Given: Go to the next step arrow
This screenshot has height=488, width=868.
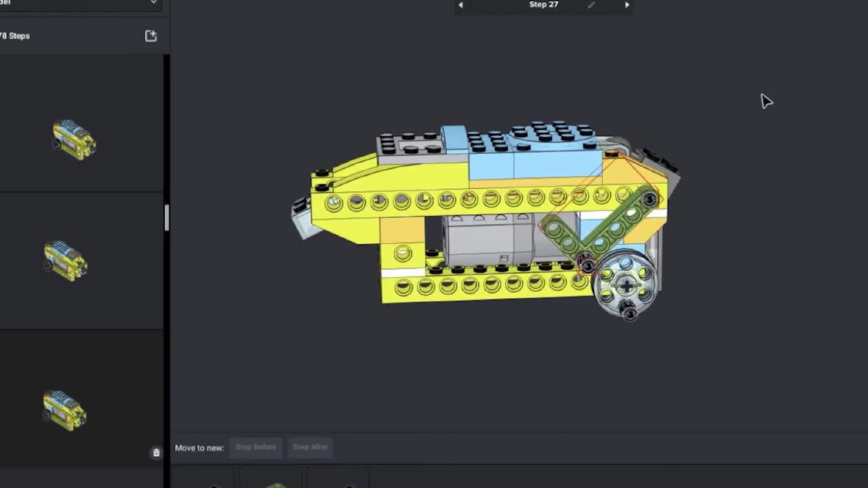Looking at the screenshot, I should click(627, 5).
